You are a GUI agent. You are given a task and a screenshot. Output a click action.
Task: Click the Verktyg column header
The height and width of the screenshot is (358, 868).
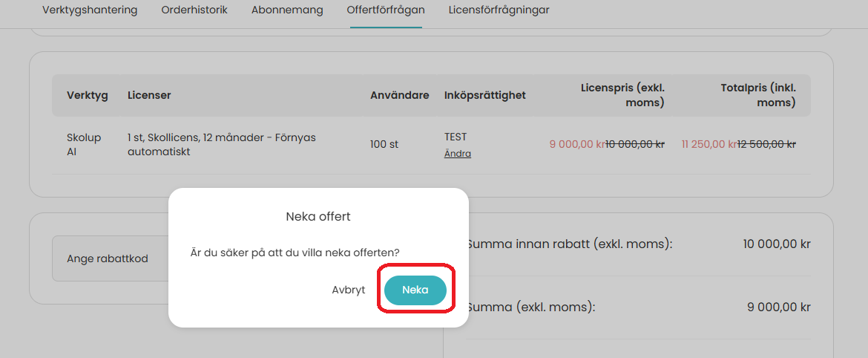point(88,95)
